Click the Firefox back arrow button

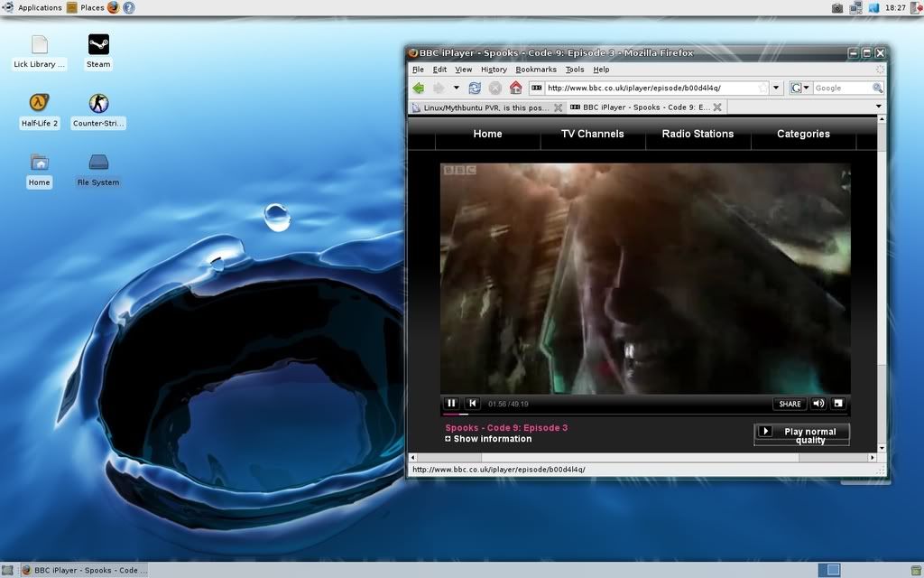click(x=419, y=88)
